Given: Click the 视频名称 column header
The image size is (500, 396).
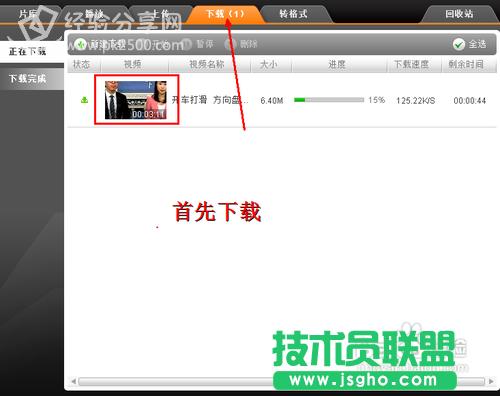Looking at the screenshot, I should (207, 64).
